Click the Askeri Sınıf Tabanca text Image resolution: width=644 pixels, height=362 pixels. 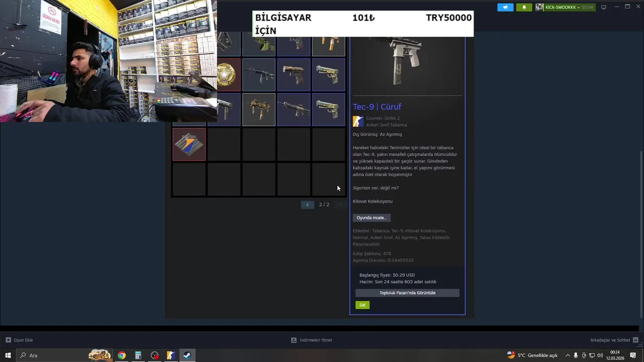(386, 125)
